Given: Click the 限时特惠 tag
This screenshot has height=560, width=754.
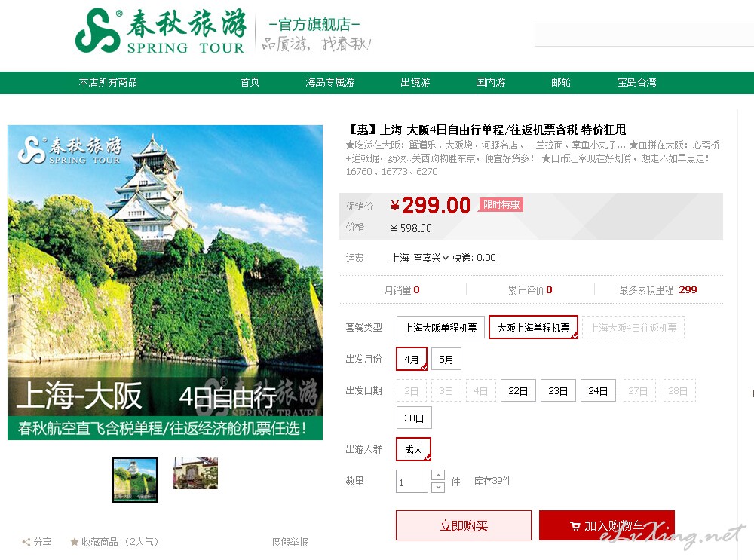Looking at the screenshot, I should click(501, 205).
